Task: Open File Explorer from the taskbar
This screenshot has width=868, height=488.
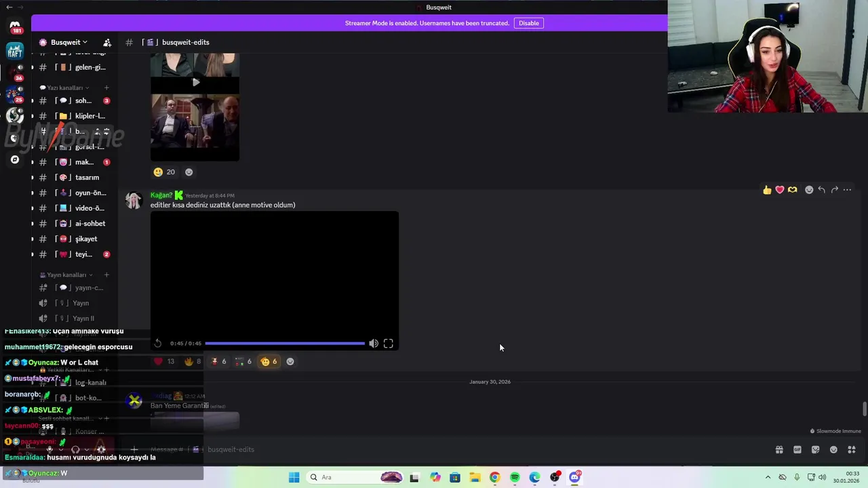Action: pyautogui.click(x=475, y=477)
